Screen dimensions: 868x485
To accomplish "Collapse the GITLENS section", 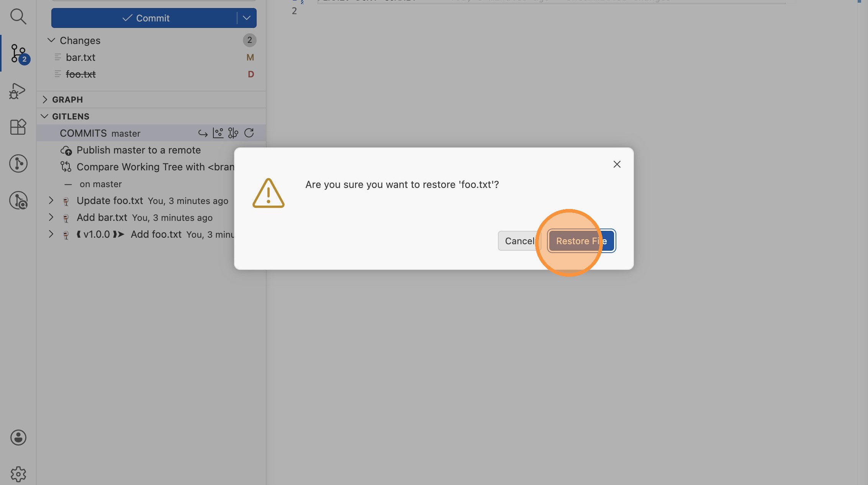I will pos(45,116).
